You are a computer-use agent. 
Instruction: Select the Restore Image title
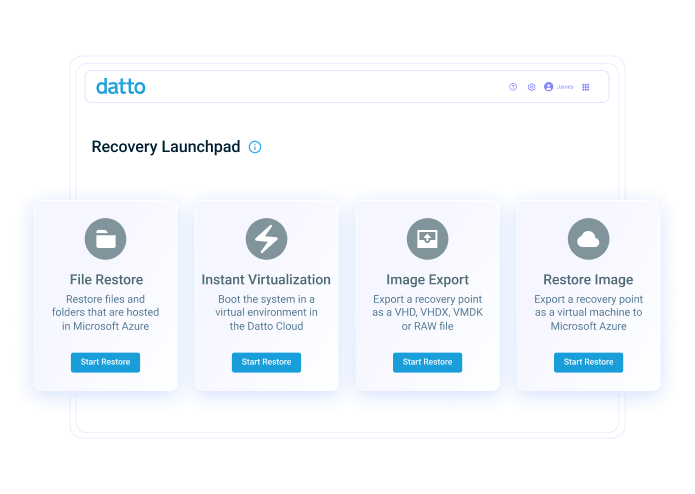click(x=588, y=280)
